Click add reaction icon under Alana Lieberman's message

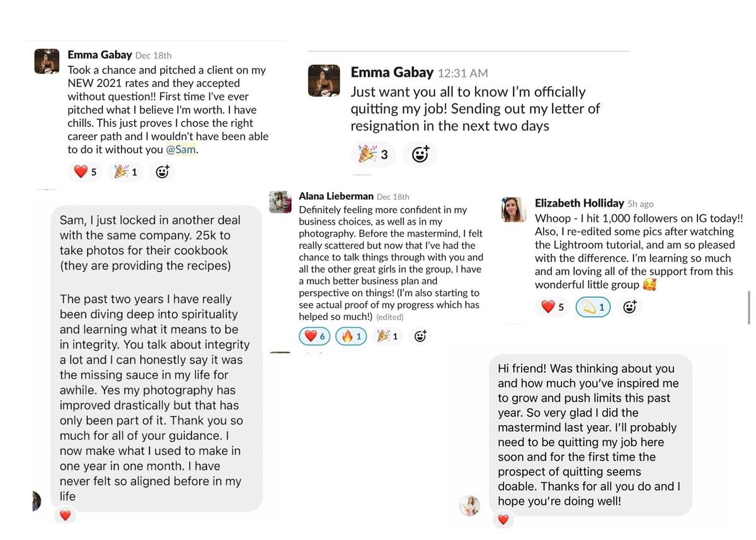click(x=420, y=336)
